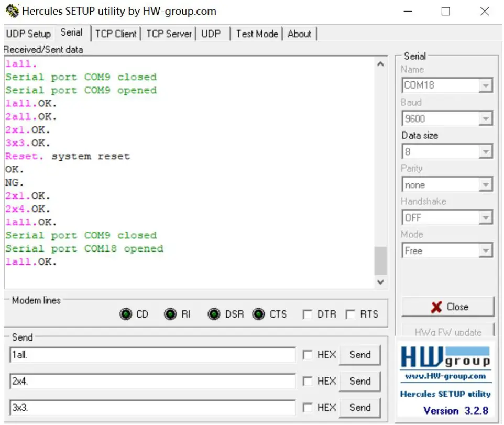504x425 pixels.
Task: Send the '2x4.' command
Action: coord(360,381)
